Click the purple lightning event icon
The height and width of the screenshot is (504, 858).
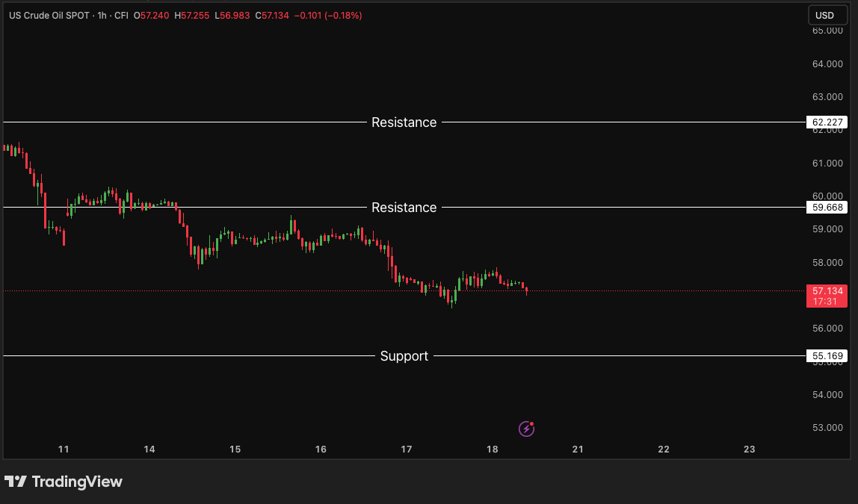526,429
